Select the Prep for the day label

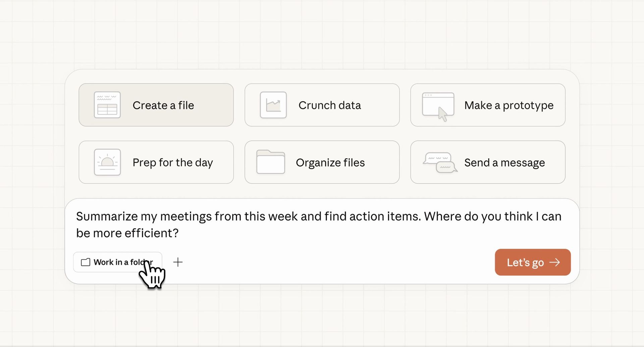click(x=172, y=163)
